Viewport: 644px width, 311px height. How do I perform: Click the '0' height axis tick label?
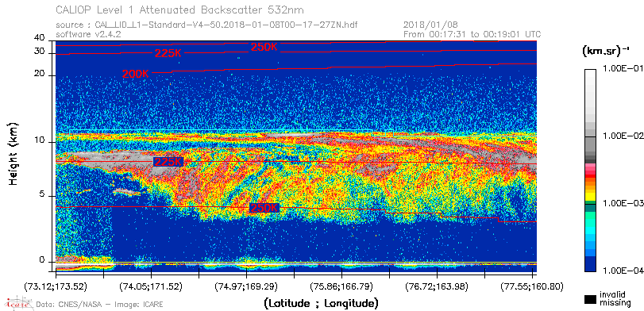[41, 260]
